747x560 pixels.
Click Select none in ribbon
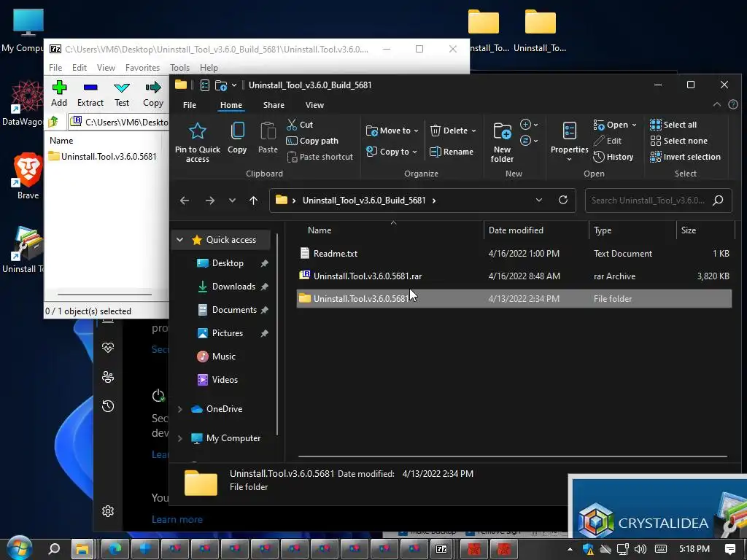(679, 141)
